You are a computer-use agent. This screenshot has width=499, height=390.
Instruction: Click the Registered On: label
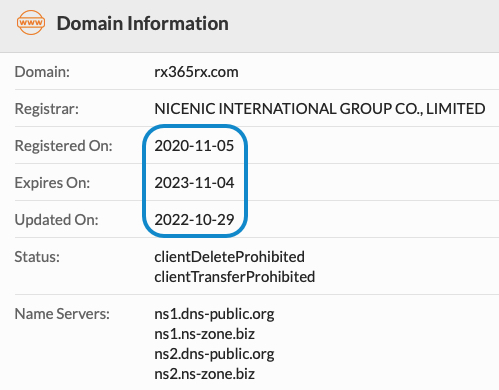coord(64,146)
